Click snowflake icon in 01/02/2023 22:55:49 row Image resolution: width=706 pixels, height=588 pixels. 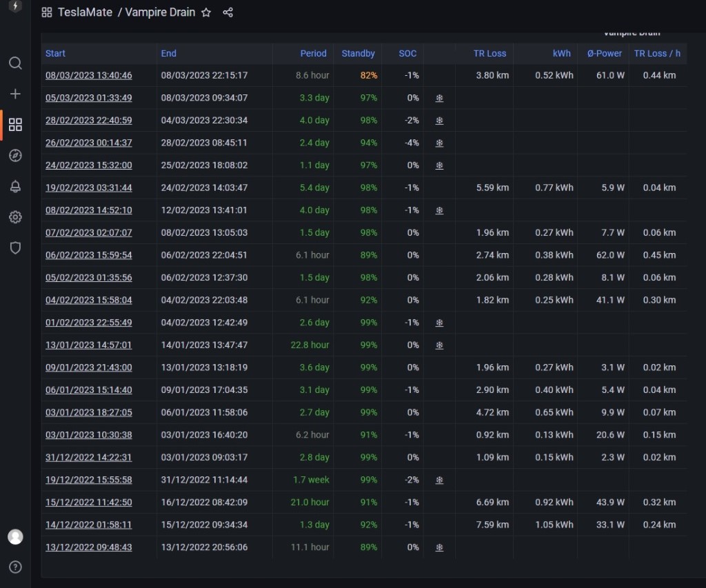(x=439, y=323)
